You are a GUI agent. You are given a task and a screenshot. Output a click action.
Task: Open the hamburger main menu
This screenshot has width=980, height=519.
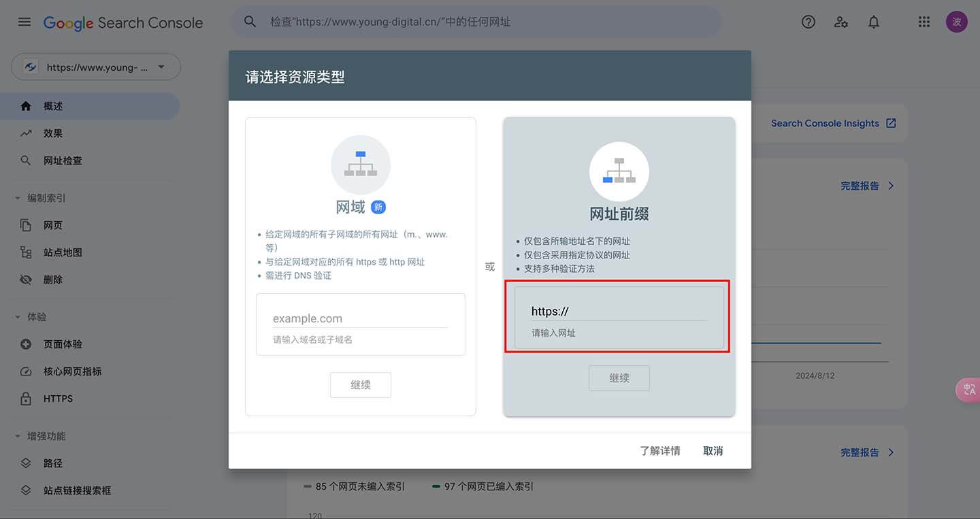pos(24,22)
